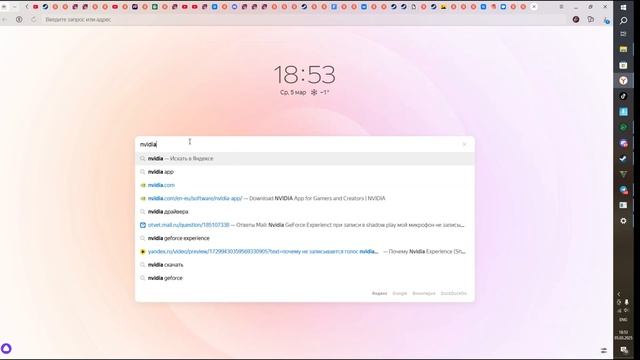Go back with the browser back arrow
Image resolution: width=640 pixels, height=360 pixels.
click(4, 20)
